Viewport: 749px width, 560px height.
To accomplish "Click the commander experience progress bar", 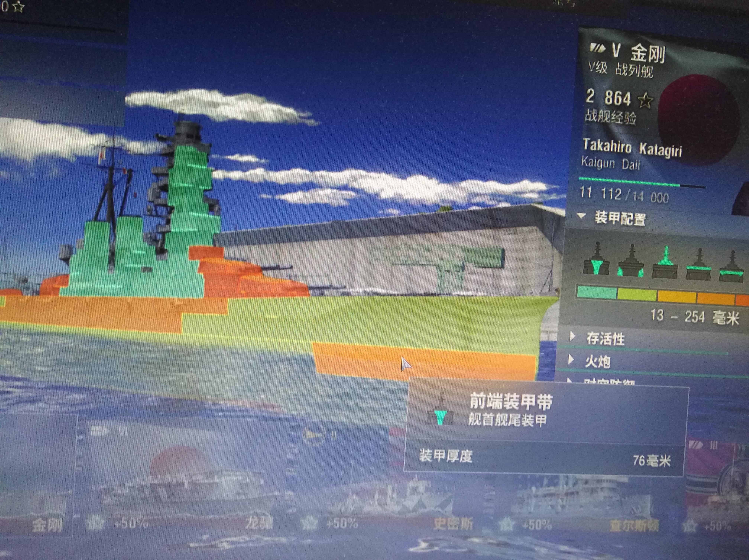I will tap(642, 182).
